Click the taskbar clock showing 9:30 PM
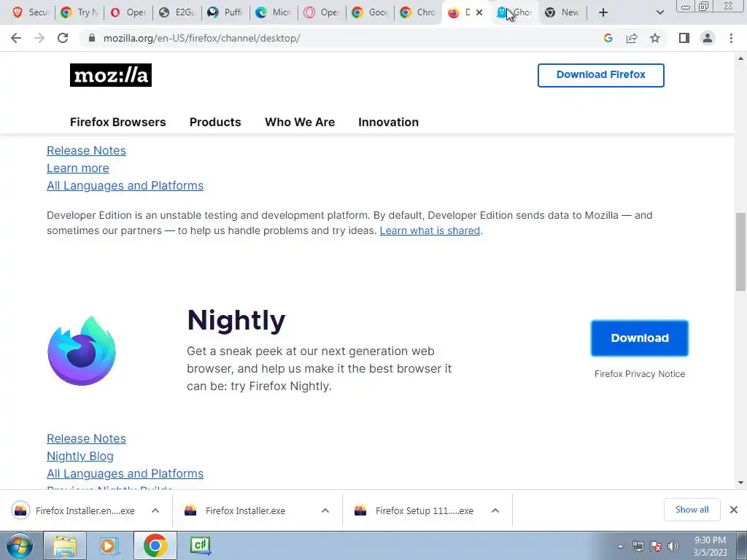This screenshot has width=747, height=560. (710, 546)
